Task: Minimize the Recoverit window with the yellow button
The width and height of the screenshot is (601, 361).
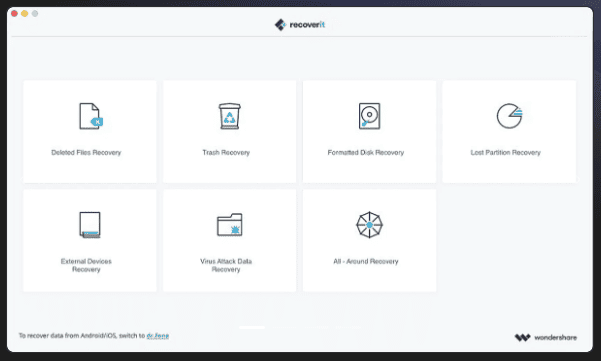Action: 25,14
